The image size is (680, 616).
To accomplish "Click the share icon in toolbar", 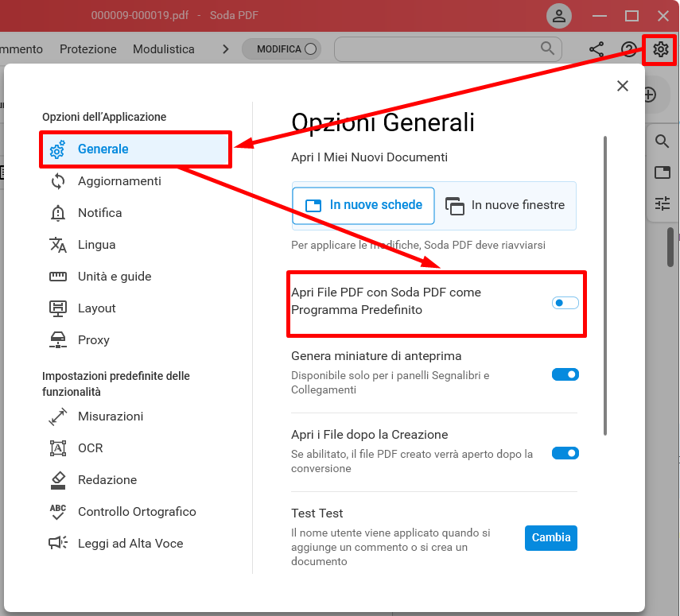I will (x=596, y=49).
